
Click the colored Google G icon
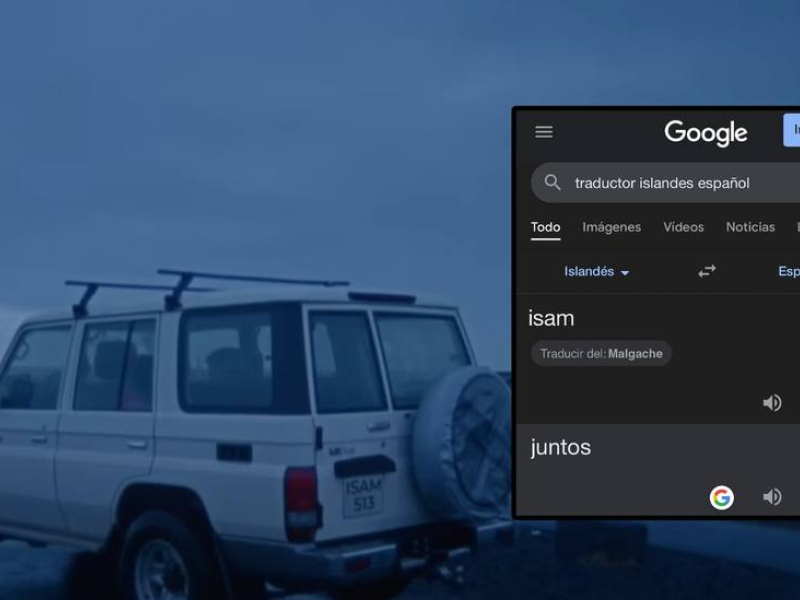pyautogui.click(x=721, y=497)
